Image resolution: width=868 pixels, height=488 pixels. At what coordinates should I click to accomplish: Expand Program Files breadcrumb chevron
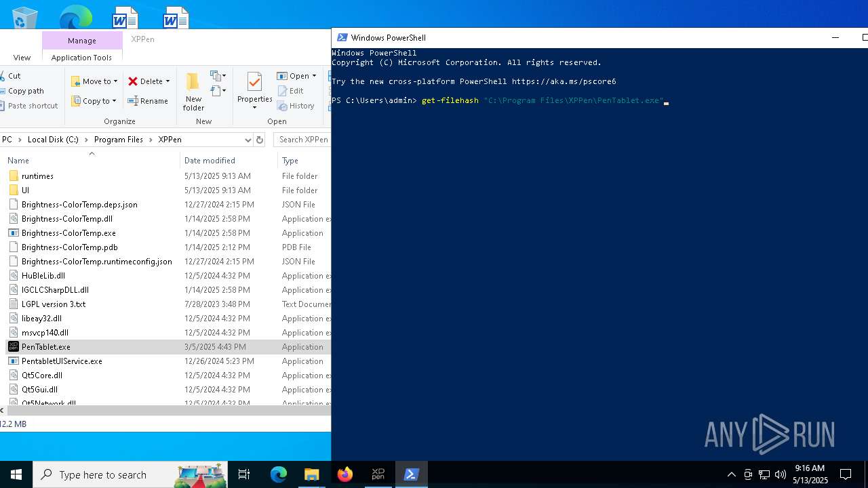point(151,140)
